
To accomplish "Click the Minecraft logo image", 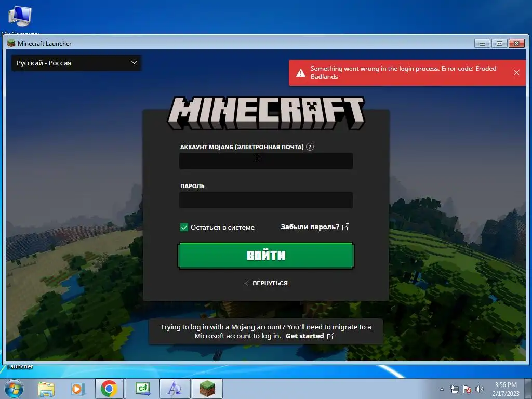I will (x=266, y=113).
